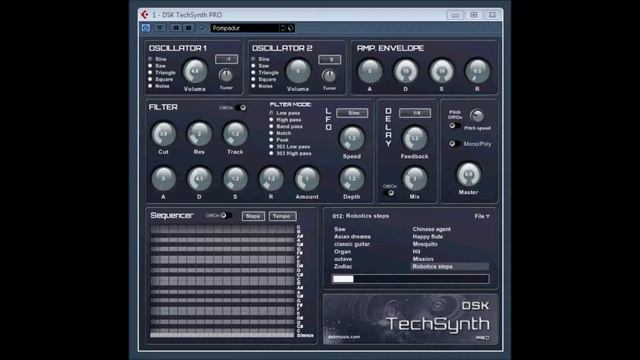Click the Activate power icon in plugin toolbar

coord(146,28)
